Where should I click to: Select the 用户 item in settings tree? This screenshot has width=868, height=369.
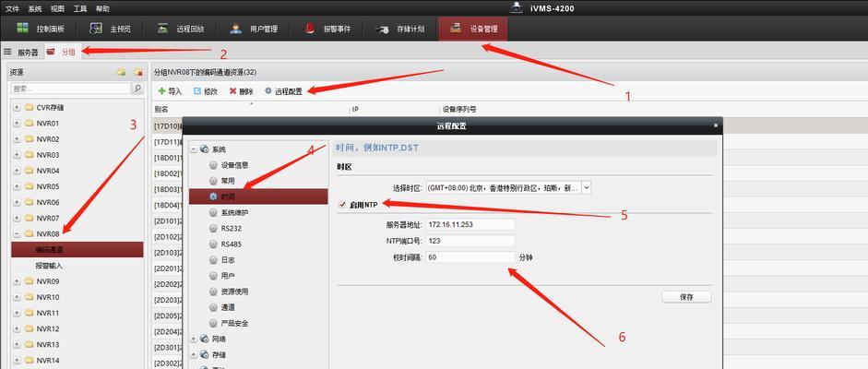click(228, 276)
